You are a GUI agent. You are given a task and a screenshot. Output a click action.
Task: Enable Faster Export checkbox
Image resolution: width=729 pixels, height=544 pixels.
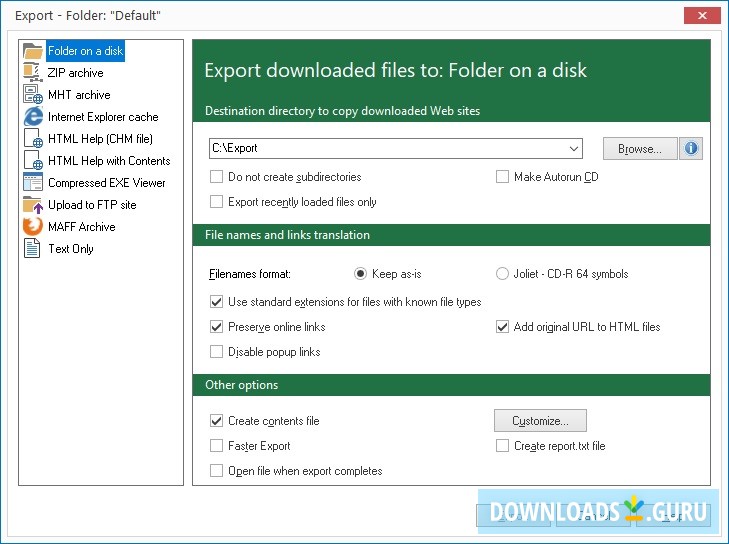pos(216,446)
